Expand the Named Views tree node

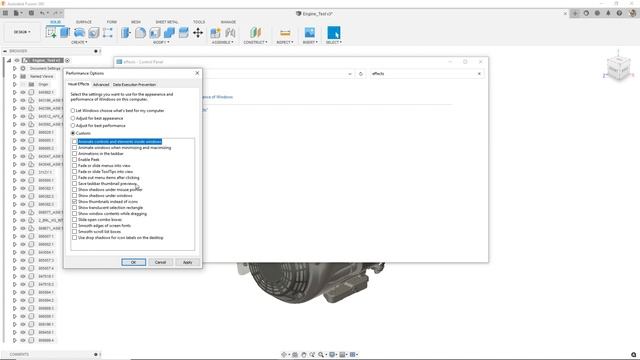tap(15, 76)
